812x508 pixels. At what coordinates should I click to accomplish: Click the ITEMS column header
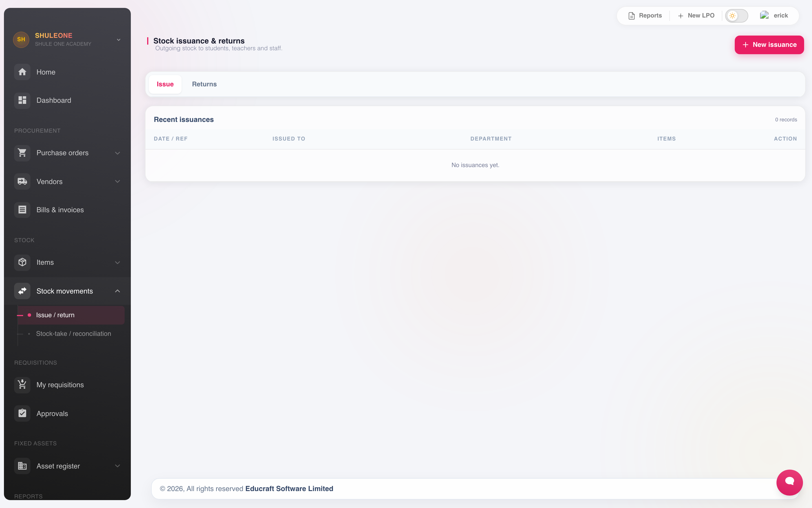667,139
